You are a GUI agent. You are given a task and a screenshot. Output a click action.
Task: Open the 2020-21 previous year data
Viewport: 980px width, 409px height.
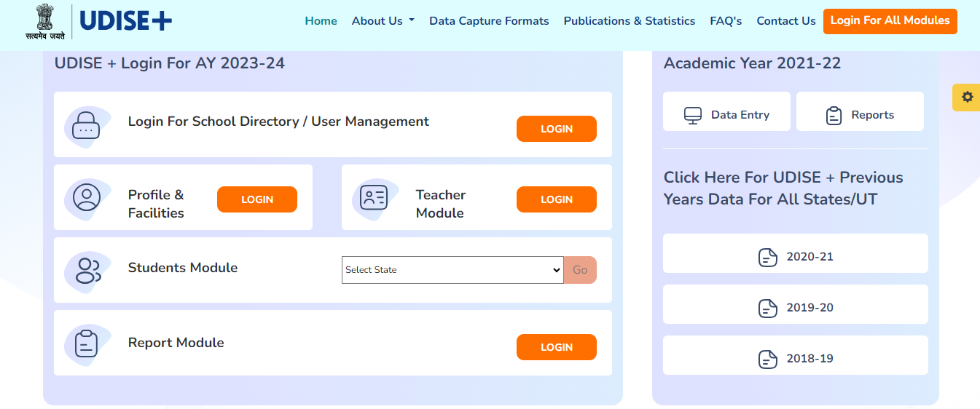[x=796, y=257]
